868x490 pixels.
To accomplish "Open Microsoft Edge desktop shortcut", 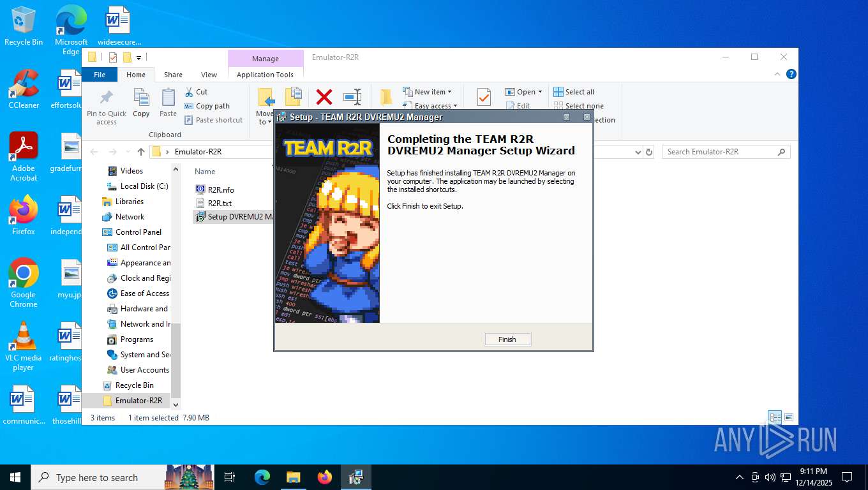I will (71, 31).
